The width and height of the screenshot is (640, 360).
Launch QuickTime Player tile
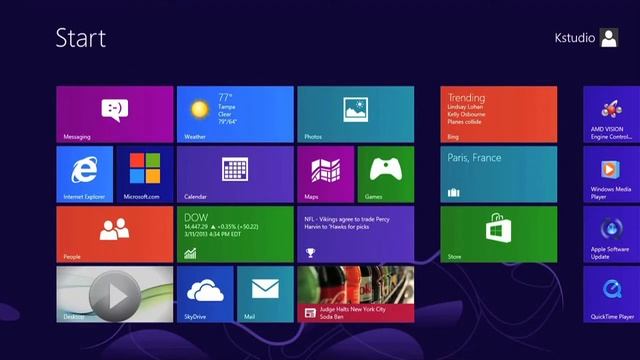point(611,294)
